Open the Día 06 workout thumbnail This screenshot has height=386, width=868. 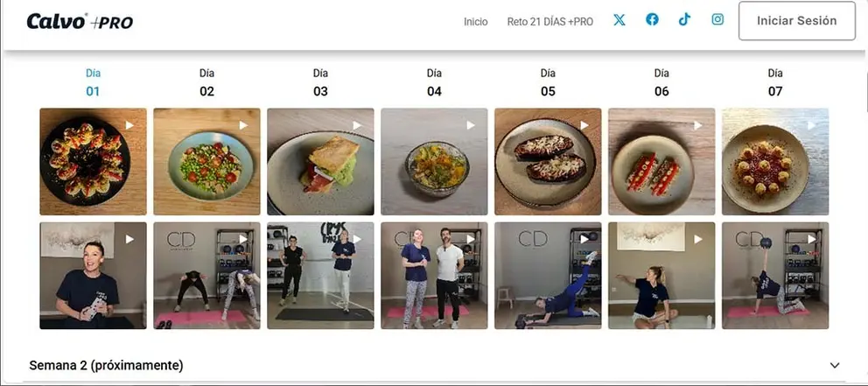(661, 275)
